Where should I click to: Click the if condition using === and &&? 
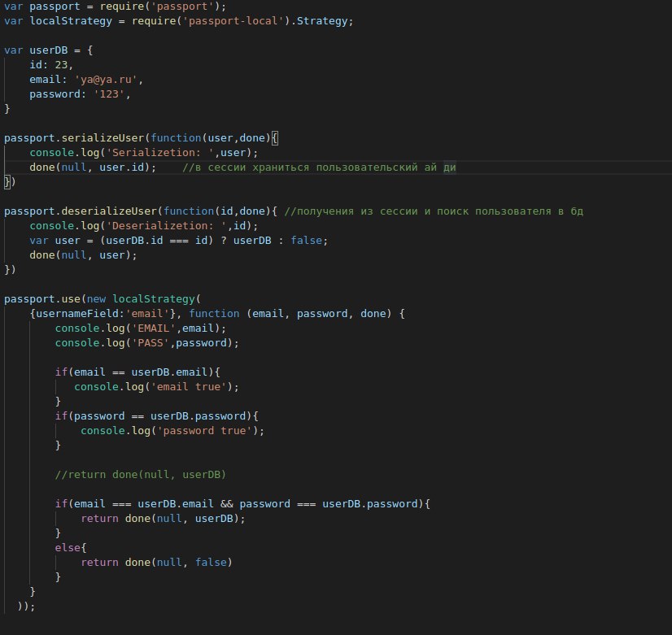(242, 503)
